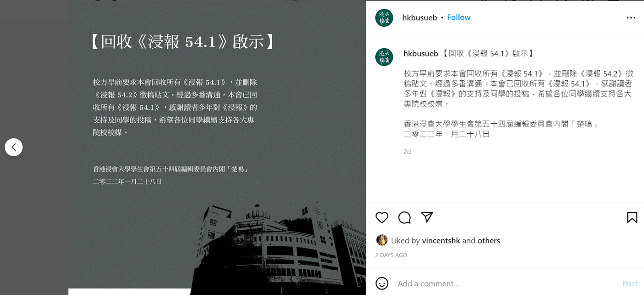Open comments with the speech bubble icon

(x=404, y=217)
